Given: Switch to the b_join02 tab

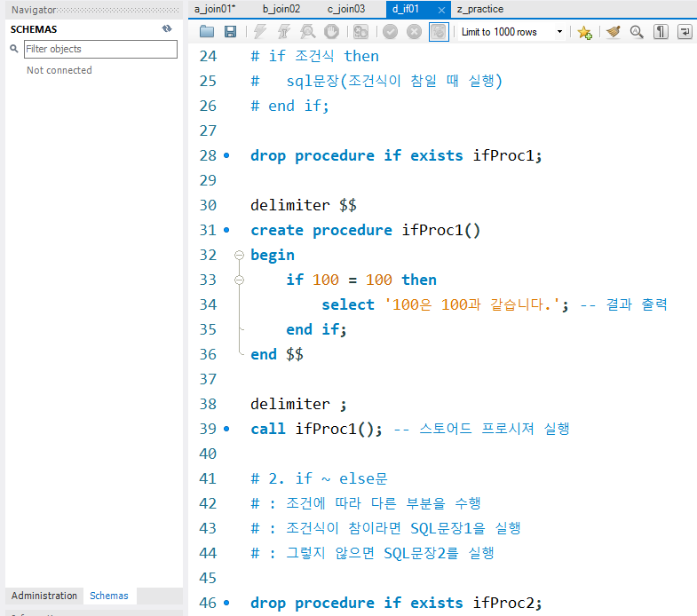Looking at the screenshot, I should pos(281,9).
